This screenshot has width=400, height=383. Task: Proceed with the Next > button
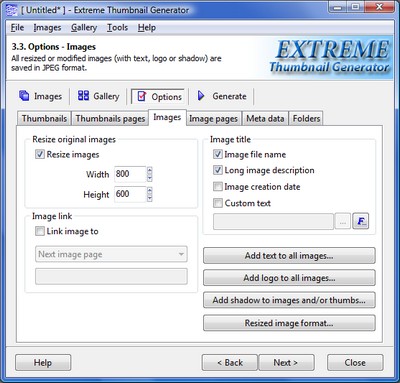click(x=286, y=362)
